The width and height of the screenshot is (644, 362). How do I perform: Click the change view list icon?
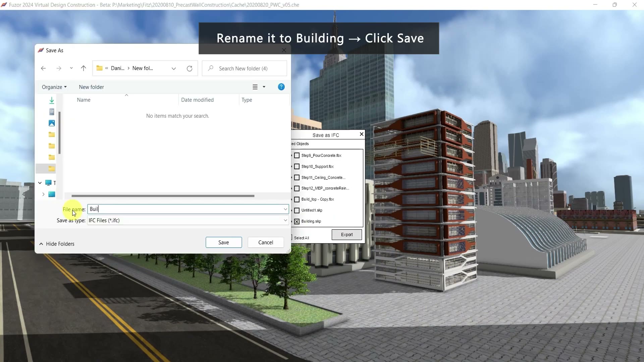tap(255, 87)
